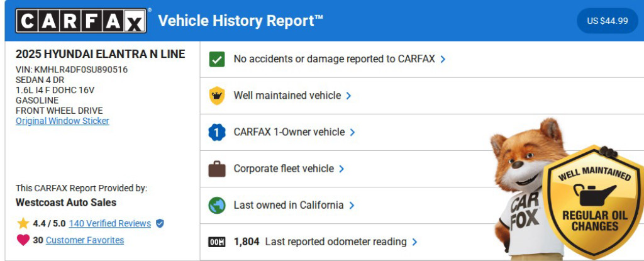Click the pink heart favorites icon
This screenshot has width=644, height=261.
tap(23, 240)
